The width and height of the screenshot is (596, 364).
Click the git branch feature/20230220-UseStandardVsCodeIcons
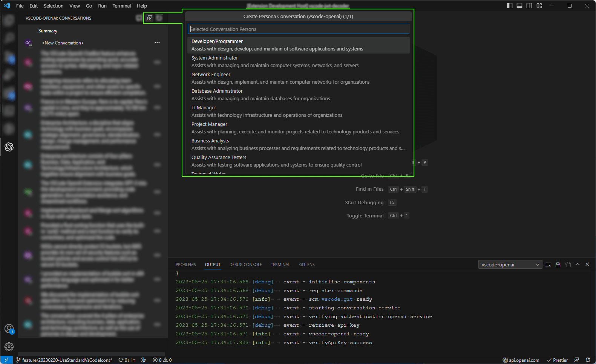64,360
